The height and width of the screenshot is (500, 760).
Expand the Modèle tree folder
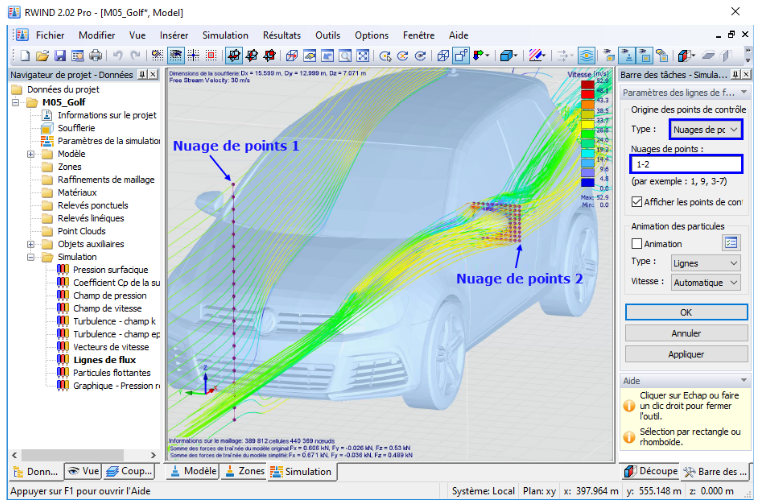point(31,154)
